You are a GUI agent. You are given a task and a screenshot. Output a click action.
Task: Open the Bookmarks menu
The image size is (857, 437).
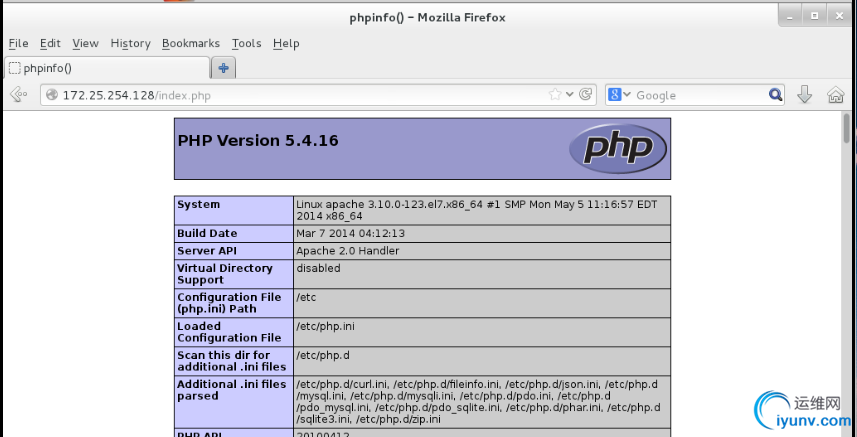(191, 43)
